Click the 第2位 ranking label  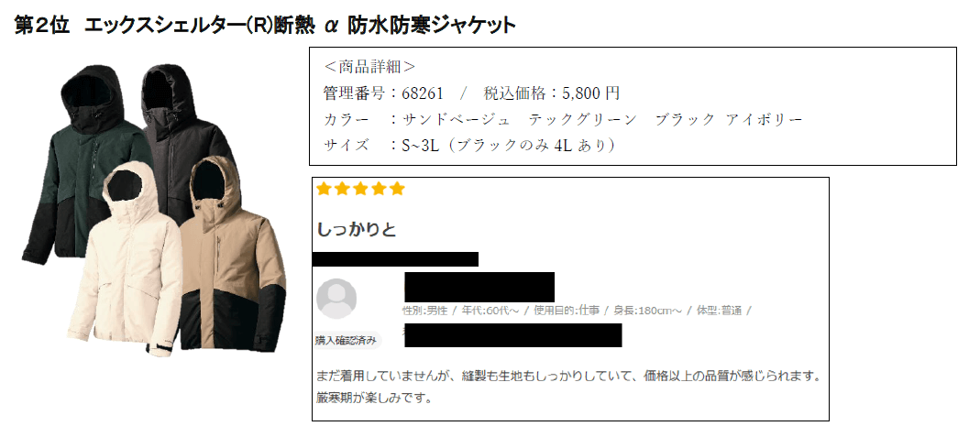[x=42, y=26]
